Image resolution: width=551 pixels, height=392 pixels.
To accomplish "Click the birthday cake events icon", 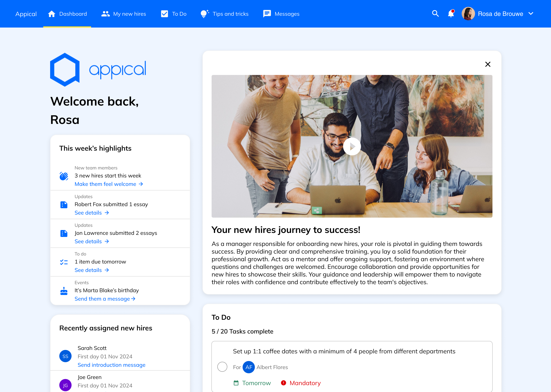I will (x=64, y=291).
